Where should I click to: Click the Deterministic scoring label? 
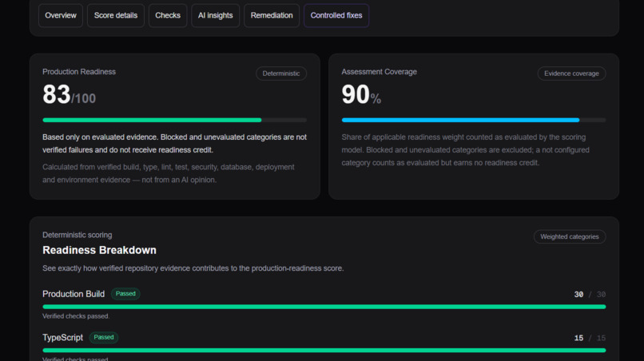[78, 235]
